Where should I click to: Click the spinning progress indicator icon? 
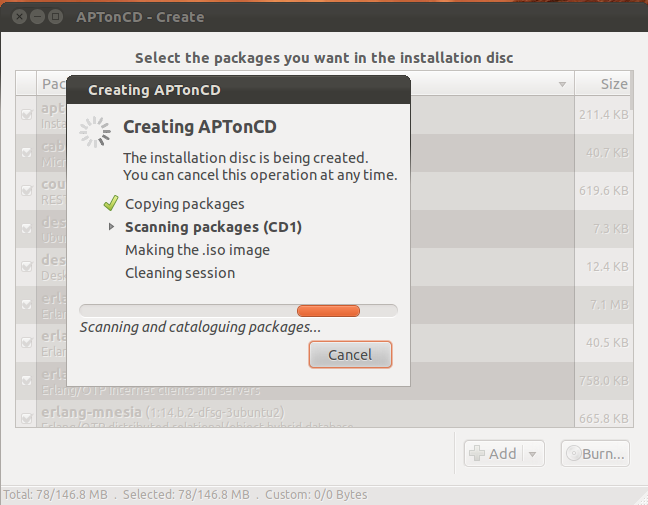click(95, 132)
